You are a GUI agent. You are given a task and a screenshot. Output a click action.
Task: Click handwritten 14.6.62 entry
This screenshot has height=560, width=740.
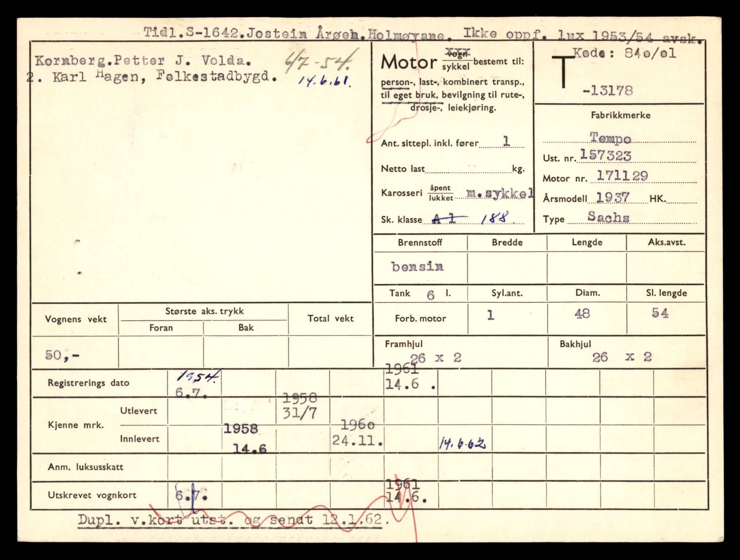coord(462,443)
